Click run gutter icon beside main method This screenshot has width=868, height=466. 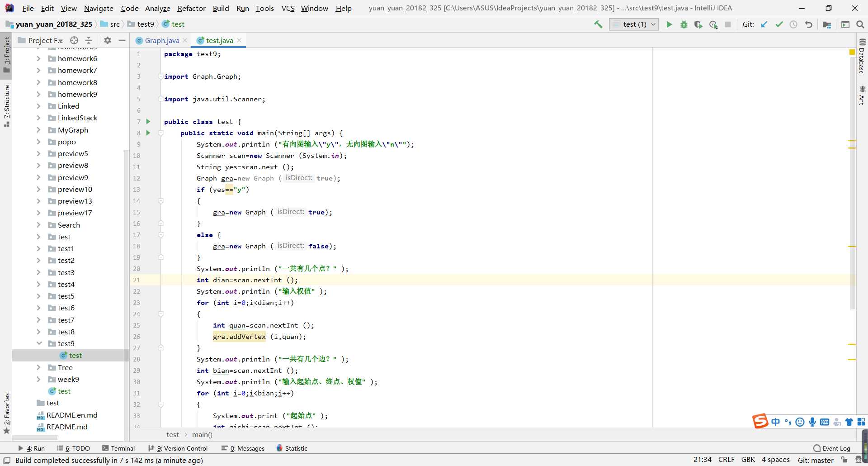coord(148,133)
